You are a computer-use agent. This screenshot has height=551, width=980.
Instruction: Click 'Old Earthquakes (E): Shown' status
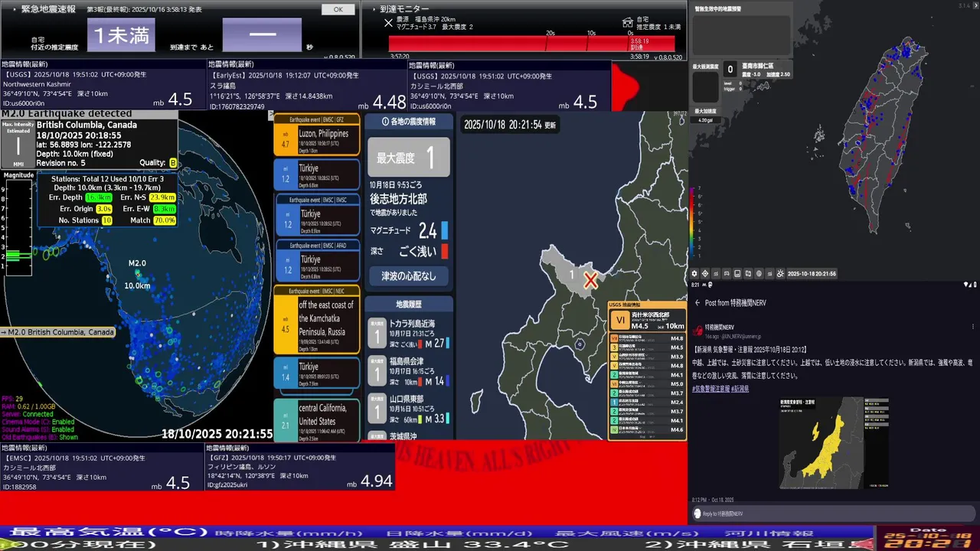41,438
